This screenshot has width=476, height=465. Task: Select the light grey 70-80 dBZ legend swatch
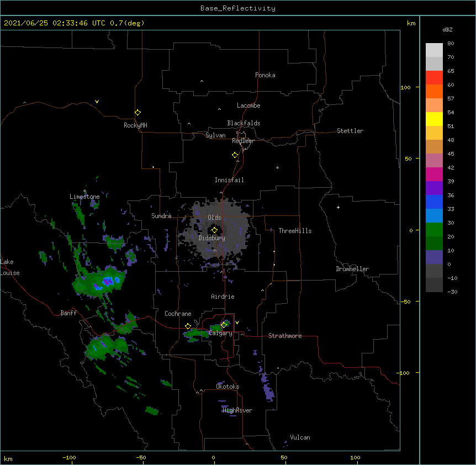[x=434, y=50]
